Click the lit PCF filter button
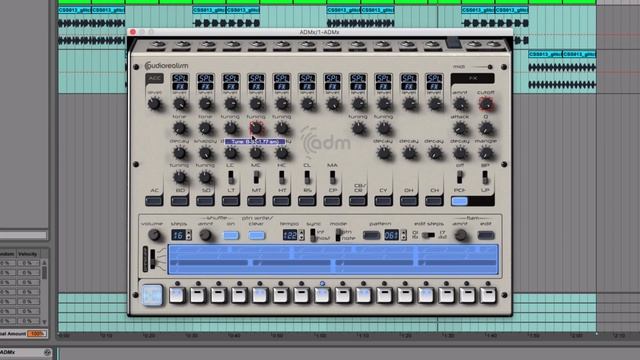The image size is (640, 360). [460, 201]
